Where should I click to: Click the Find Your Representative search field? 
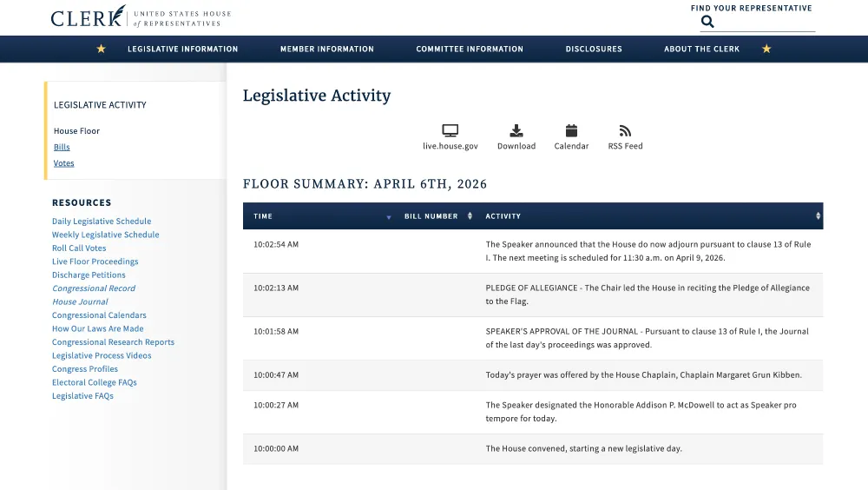766,23
